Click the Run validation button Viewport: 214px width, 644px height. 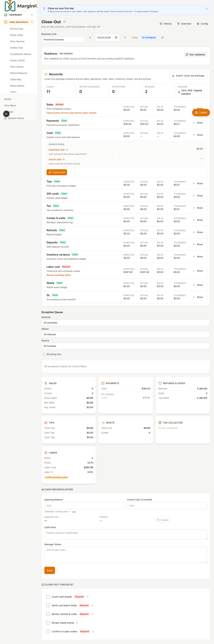click(195, 54)
